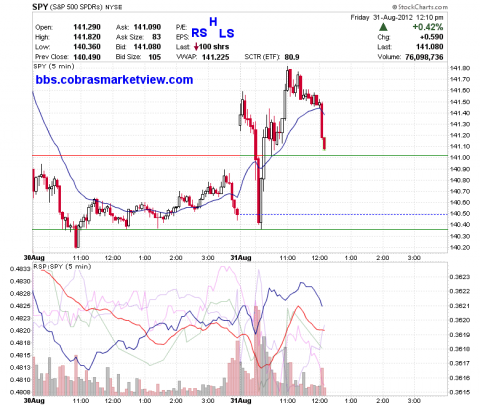Click the 0.3615 right axis label
This screenshot has height=406, width=480.
click(x=460, y=392)
